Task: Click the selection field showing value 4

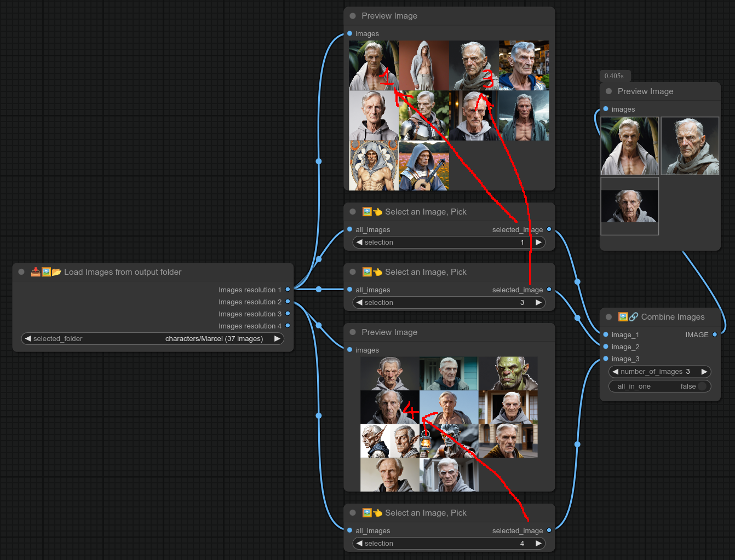Action: point(449,544)
